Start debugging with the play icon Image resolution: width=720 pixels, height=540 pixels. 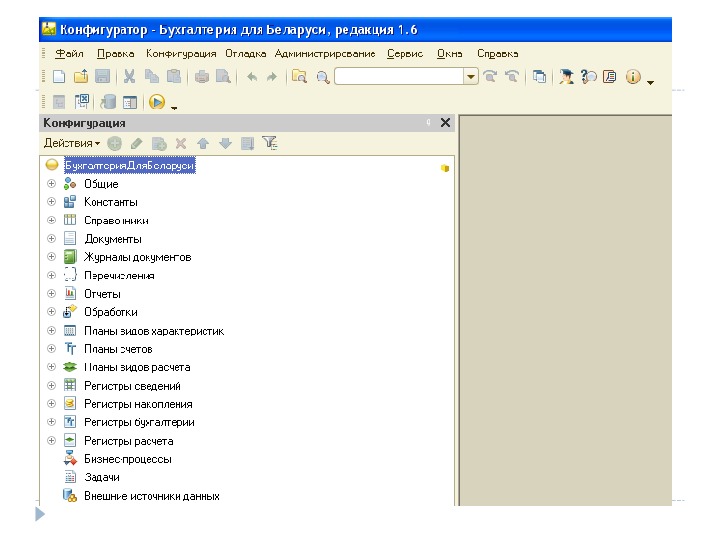click(x=157, y=101)
